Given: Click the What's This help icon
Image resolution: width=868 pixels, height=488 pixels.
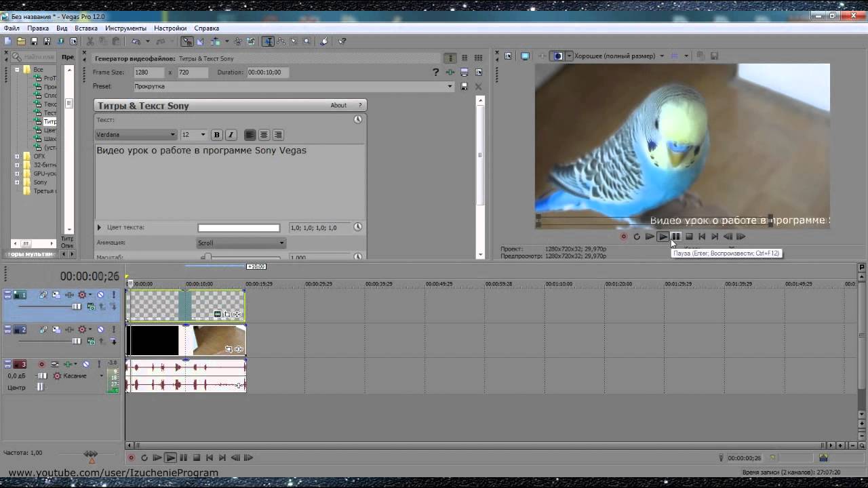Looking at the screenshot, I should pos(342,41).
